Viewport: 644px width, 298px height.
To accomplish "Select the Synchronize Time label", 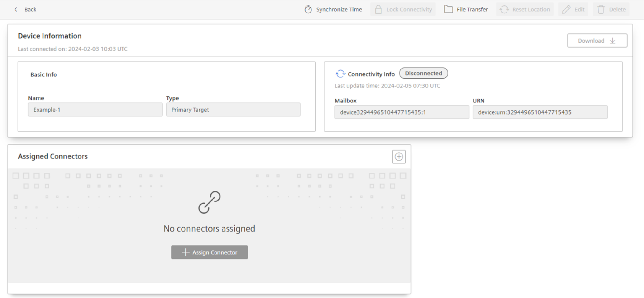I will click(339, 10).
